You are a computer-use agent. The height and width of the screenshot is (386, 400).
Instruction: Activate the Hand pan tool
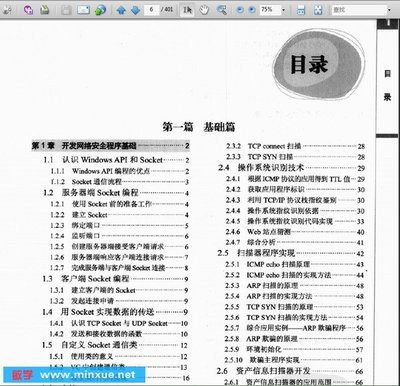pyautogui.click(x=204, y=10)
